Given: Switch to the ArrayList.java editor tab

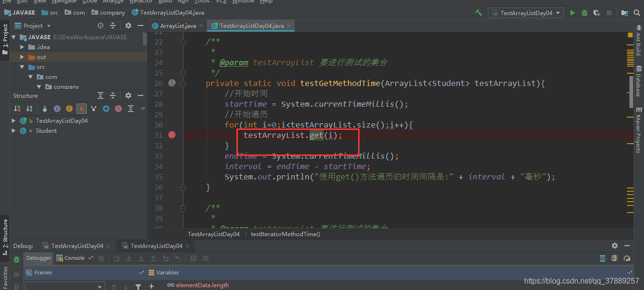Looking at the screenshot, I should tap(178, 26).
